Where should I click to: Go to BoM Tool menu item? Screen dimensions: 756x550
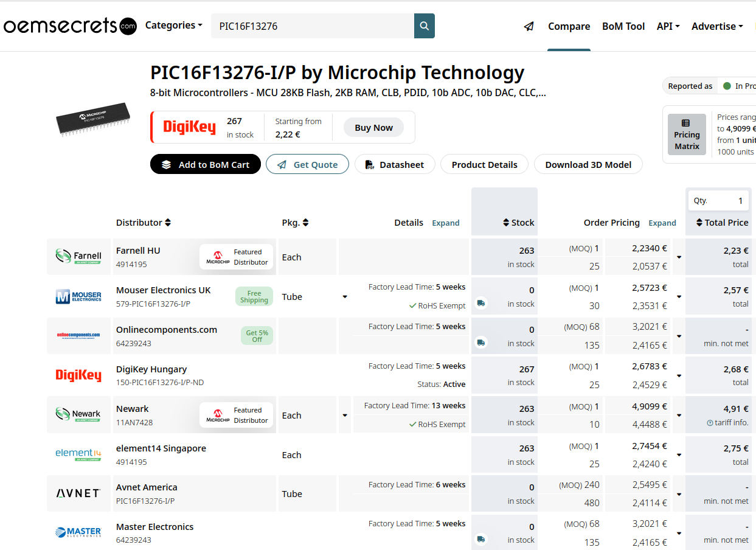pos(623,26)
